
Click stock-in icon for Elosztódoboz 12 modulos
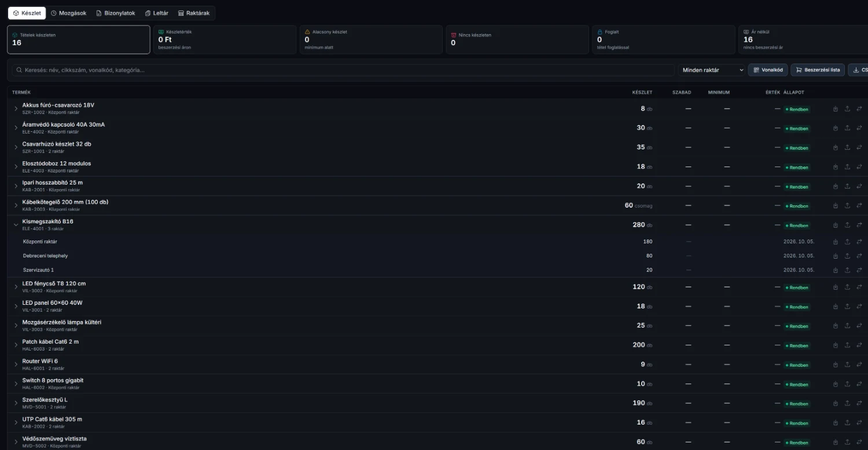click(x=835, y=167)
